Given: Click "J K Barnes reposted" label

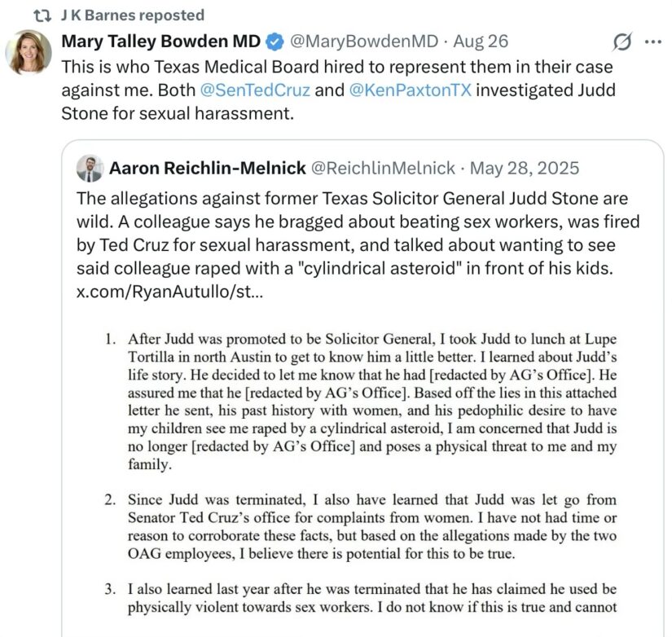Looking at the screenshot, I should coord(133,15).
